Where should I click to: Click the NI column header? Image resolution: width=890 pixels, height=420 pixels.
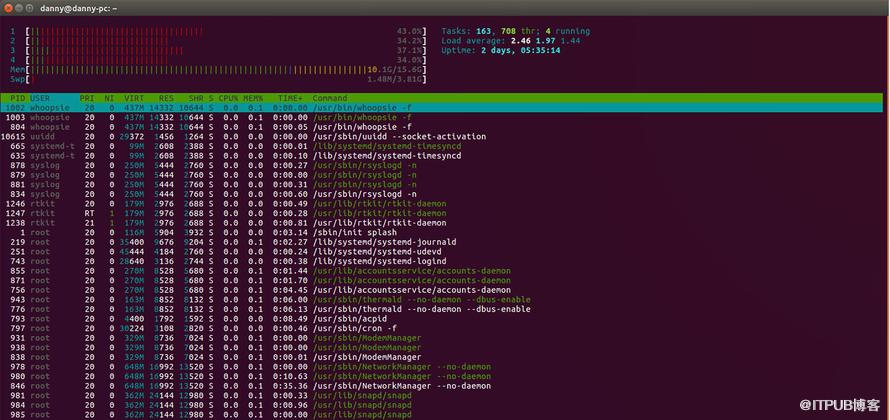pyautogui.click(x=109, y=98)
